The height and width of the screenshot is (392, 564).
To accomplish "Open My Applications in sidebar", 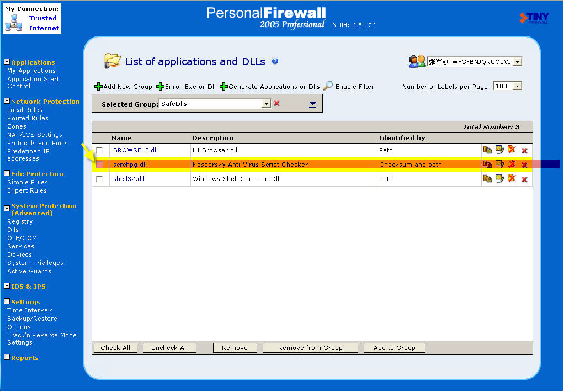I will (x=31, y=71).
